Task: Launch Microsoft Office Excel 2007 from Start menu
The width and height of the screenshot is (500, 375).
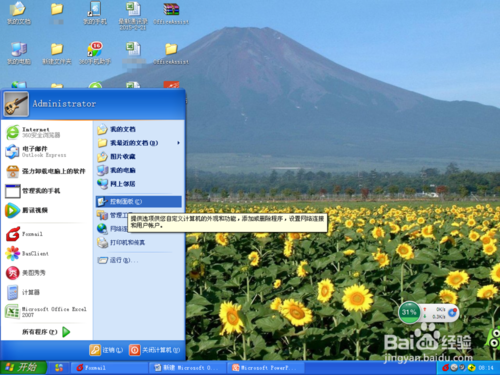Action: [46, 312]
